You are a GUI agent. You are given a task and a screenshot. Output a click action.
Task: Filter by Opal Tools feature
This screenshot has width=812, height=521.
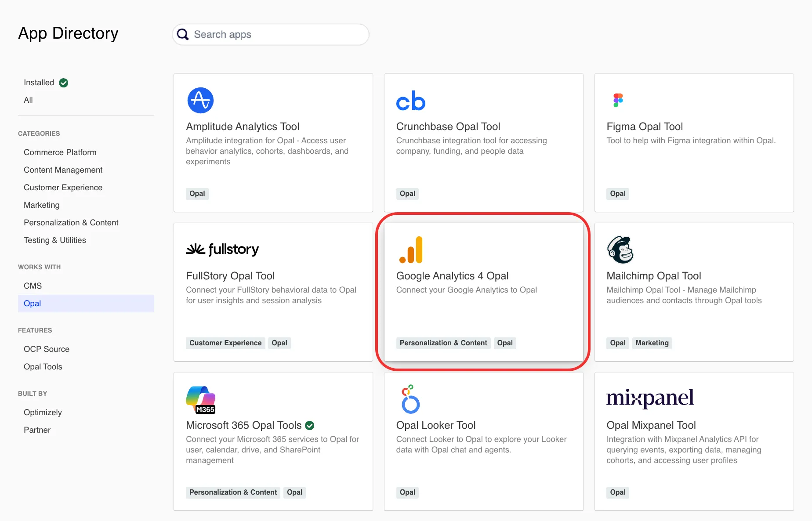(43, 367)
